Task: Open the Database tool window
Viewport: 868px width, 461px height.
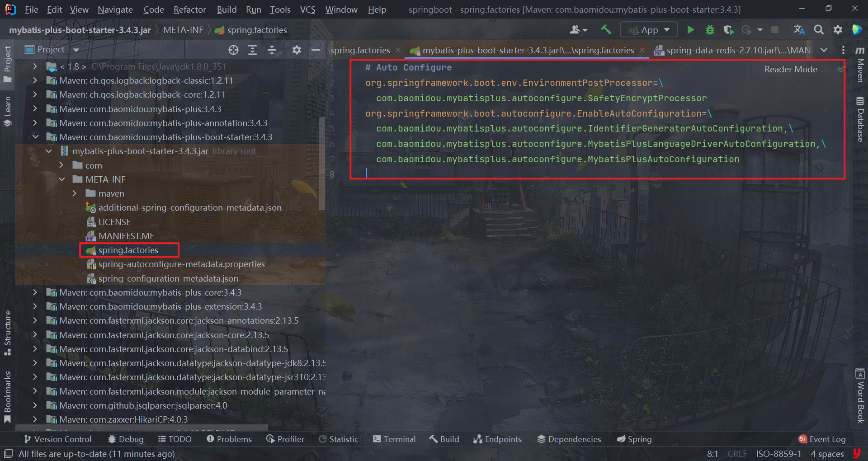Action: (x=860, y=119)
